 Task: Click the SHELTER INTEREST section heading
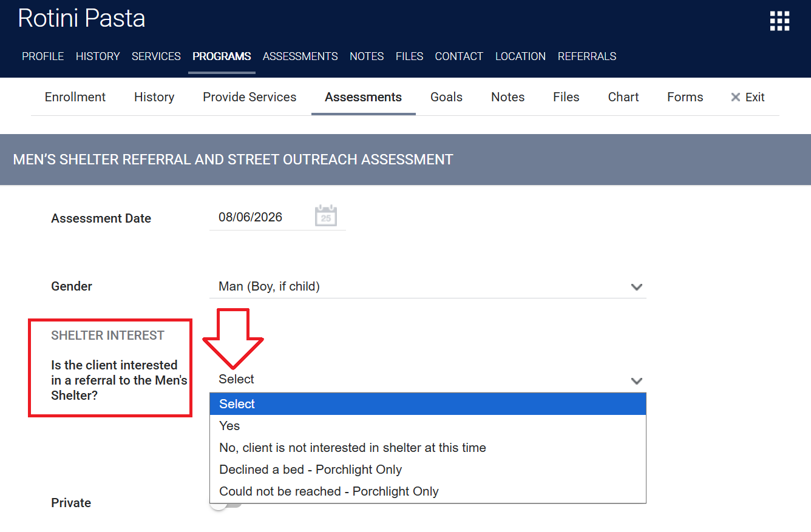click(x=108, y=335)
